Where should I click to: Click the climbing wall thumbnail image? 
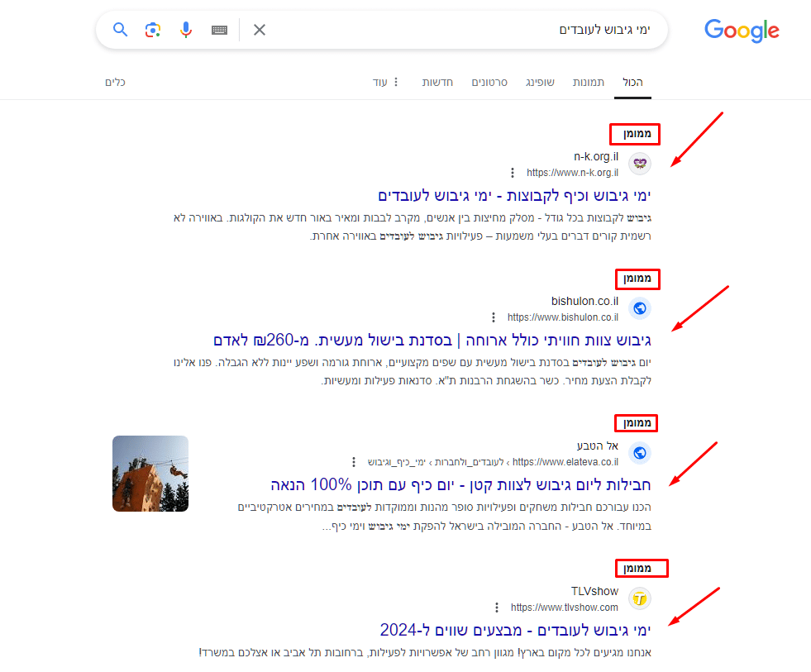click(x=150, y=474)
